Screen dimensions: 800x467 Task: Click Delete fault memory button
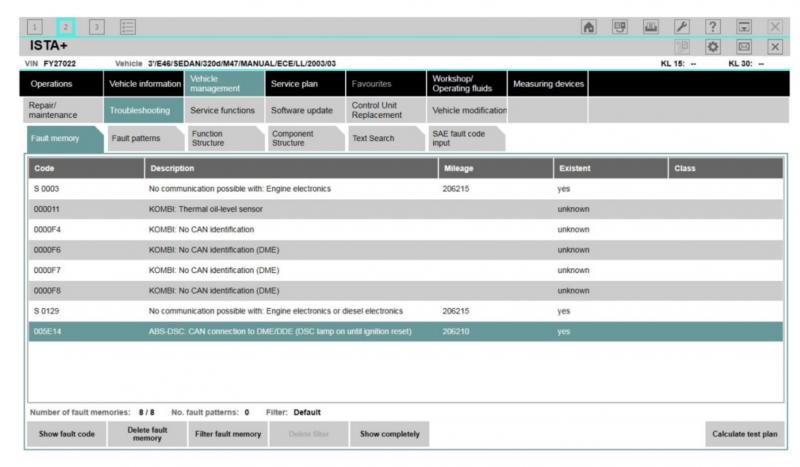pyautogui.click(x=147, y=434)
